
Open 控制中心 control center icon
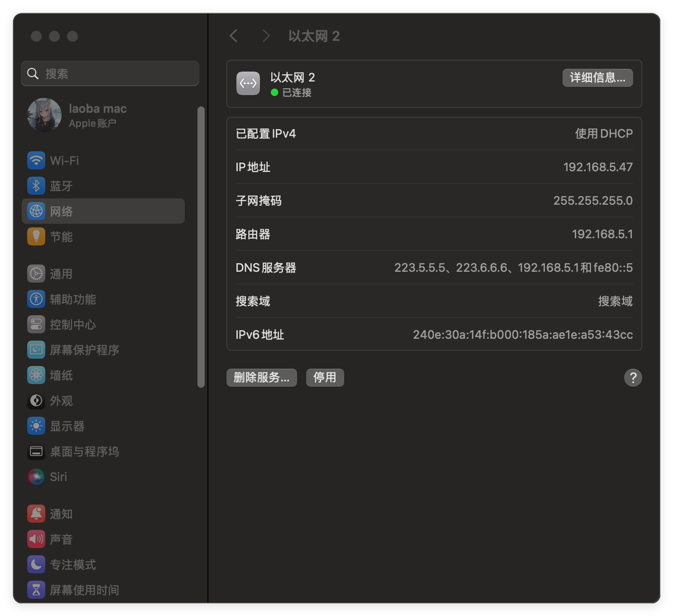point(36,324)
